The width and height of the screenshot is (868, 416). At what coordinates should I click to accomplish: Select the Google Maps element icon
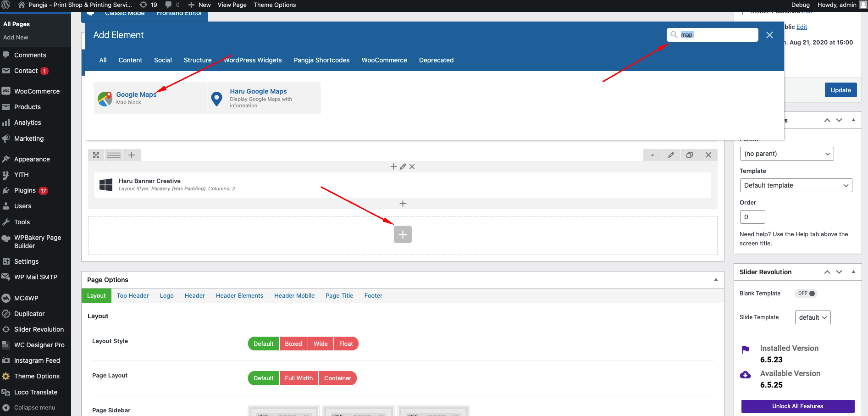tap(105, 99)
